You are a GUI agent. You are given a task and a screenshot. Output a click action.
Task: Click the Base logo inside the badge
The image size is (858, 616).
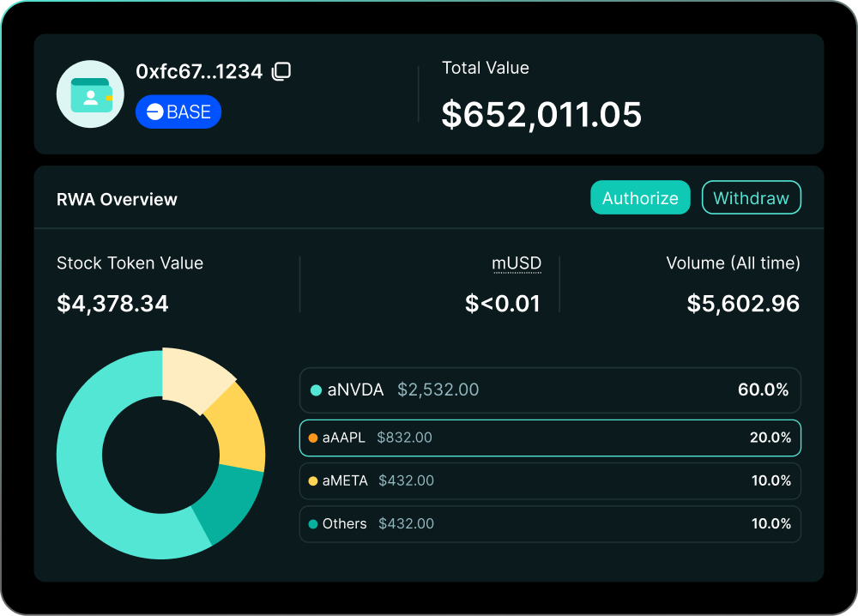(154, 112)
